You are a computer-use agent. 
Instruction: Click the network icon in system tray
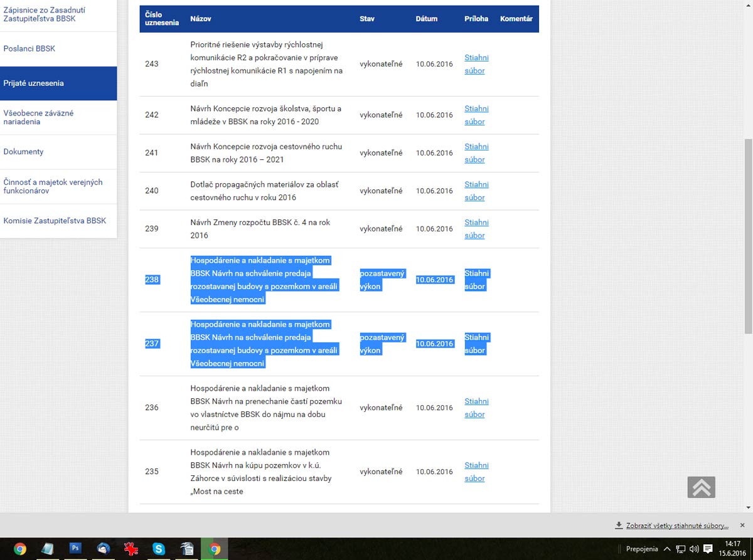tap(680, 549)
